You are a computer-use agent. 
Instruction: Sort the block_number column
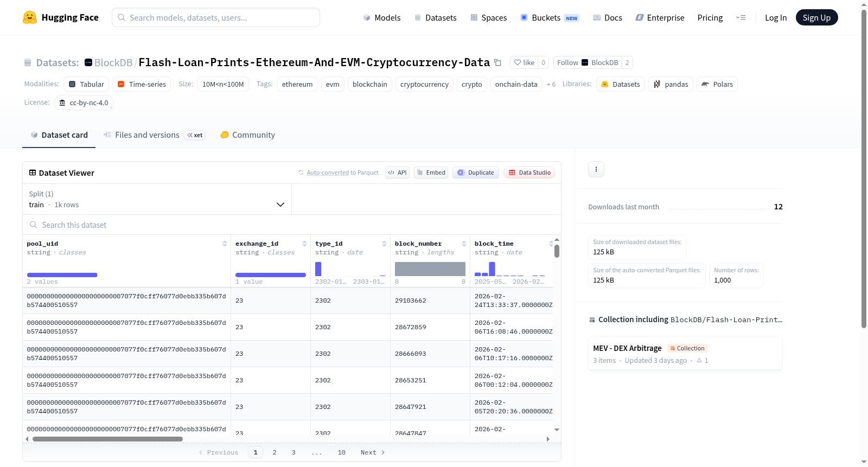464,244
